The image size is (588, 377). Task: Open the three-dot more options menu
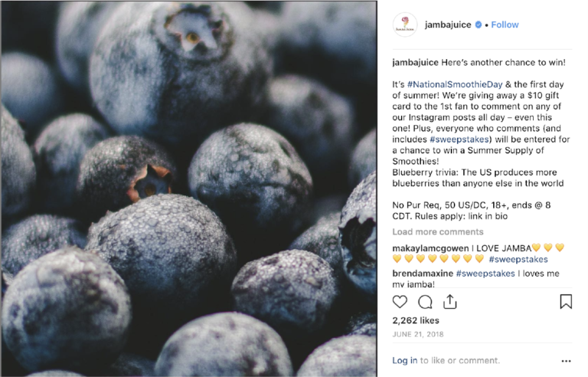point(566,361)
